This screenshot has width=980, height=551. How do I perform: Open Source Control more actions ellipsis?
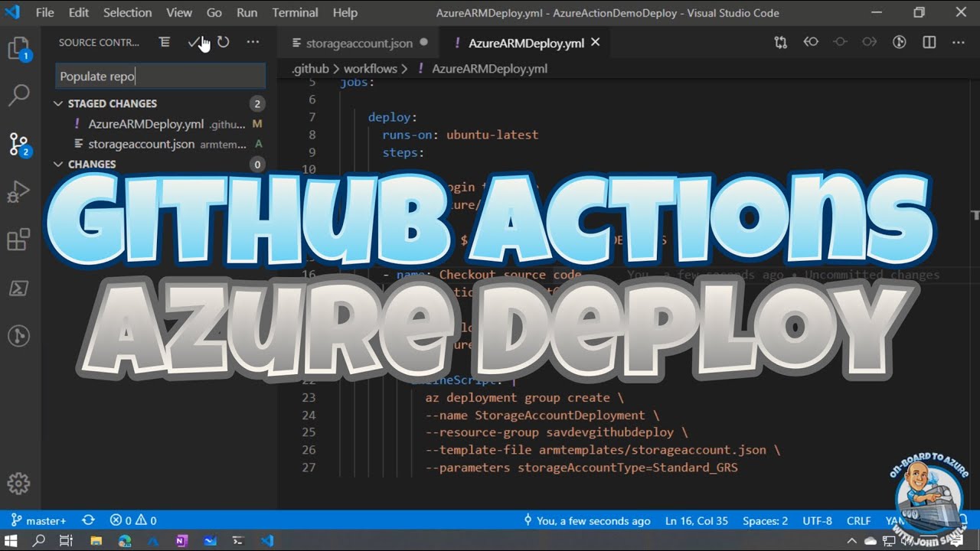tap(253, 42)
